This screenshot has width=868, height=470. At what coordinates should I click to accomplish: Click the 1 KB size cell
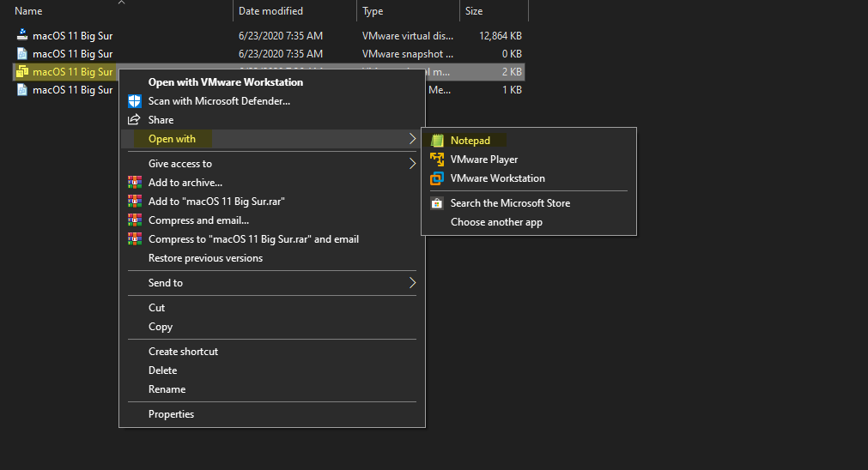click(512, 89)
